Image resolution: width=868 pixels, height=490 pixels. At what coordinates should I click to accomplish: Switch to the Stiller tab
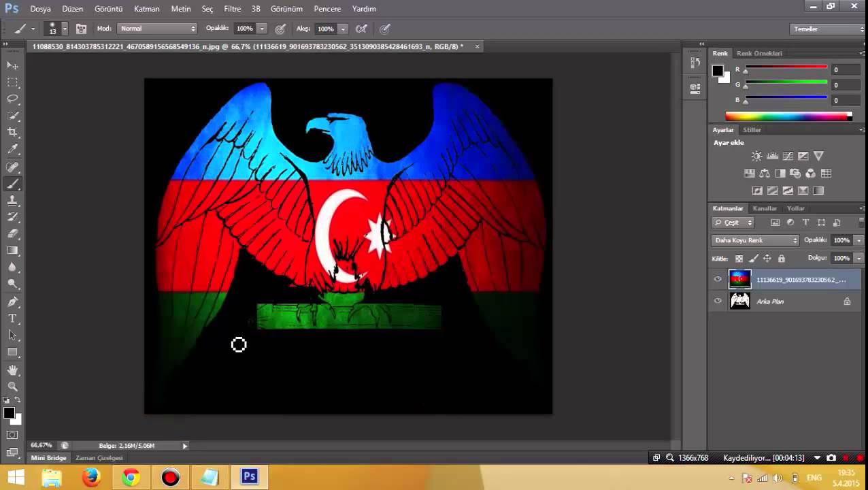click(752, 129)
